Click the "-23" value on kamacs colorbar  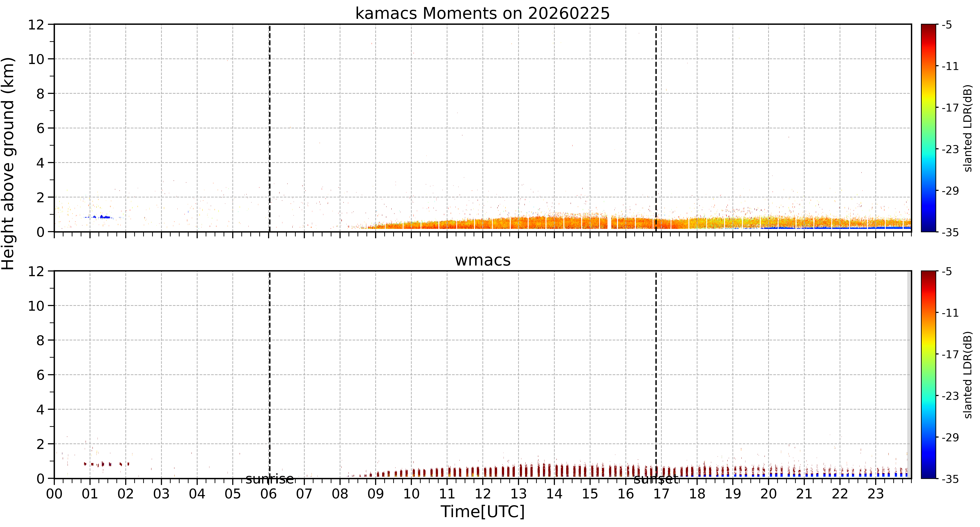pyautogui.click(x=950, y=149)
